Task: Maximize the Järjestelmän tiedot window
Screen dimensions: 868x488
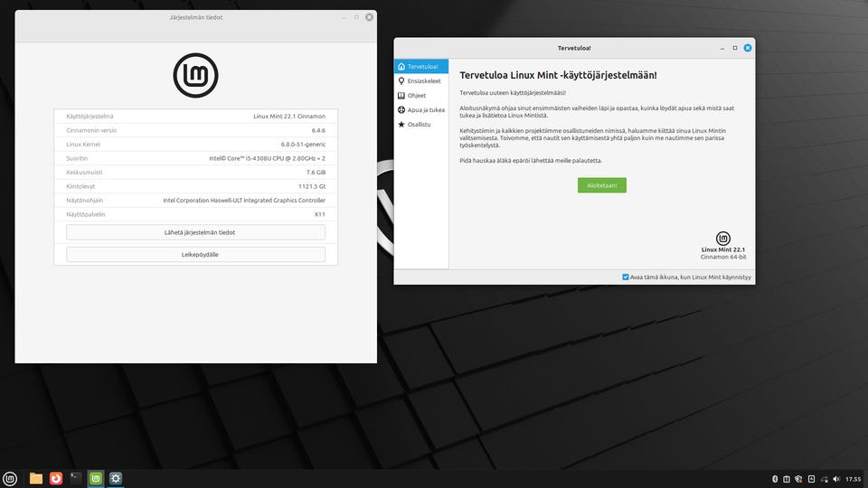Action: [x=356, y=17]
